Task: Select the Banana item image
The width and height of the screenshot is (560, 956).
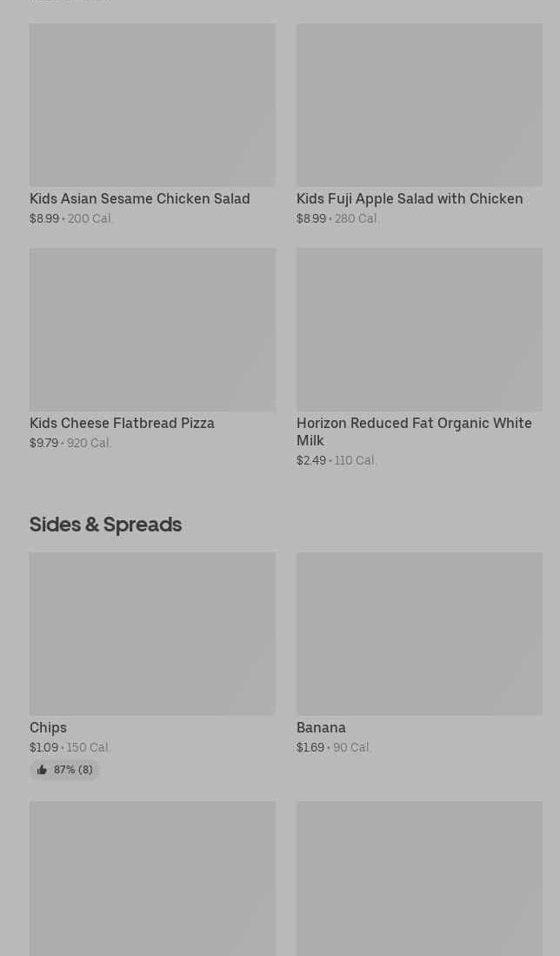Action: pyautogui.click(x=419, y=633)
